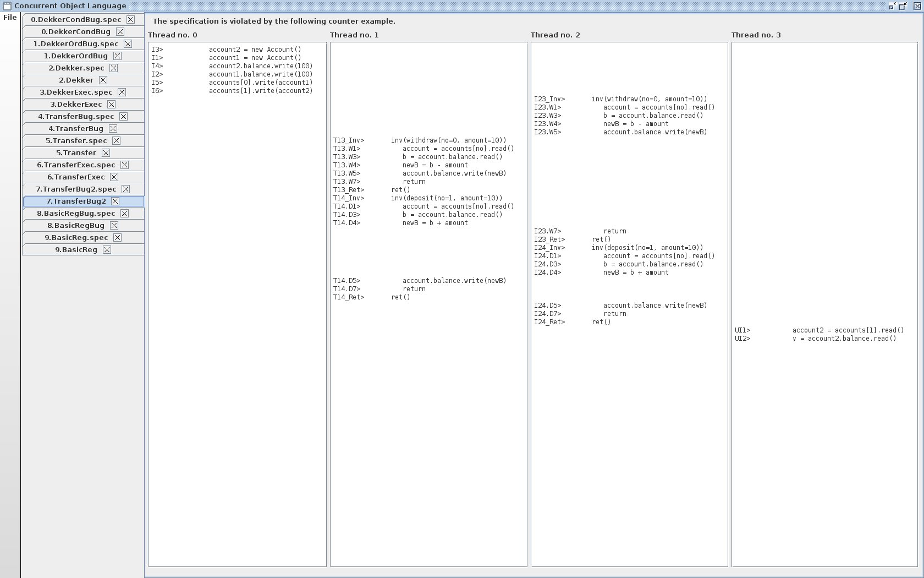The image size is (924, 578).
Task: Open the File menu
Action: point(10,18)
